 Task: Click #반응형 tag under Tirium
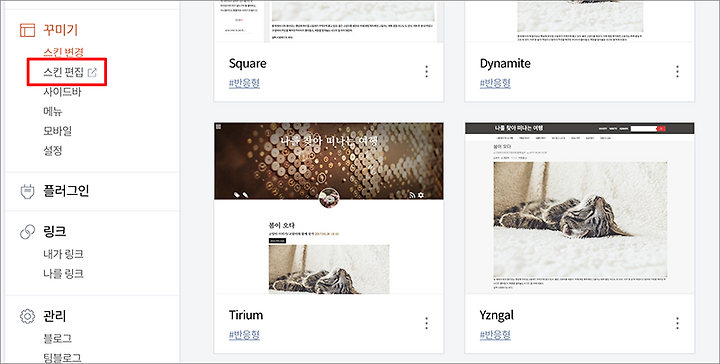(x=244, y=335)
